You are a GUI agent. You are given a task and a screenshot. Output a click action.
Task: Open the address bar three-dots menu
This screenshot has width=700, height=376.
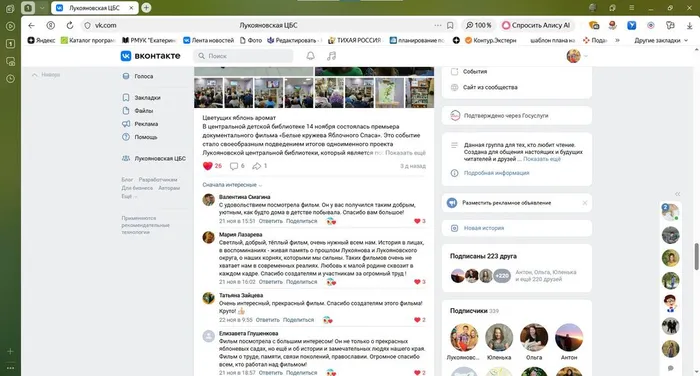[438, 25]
